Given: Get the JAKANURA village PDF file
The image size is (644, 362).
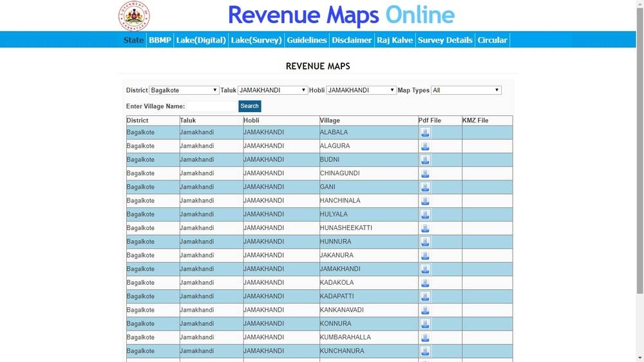Looking at the screenshot, I should coord(425,255).
